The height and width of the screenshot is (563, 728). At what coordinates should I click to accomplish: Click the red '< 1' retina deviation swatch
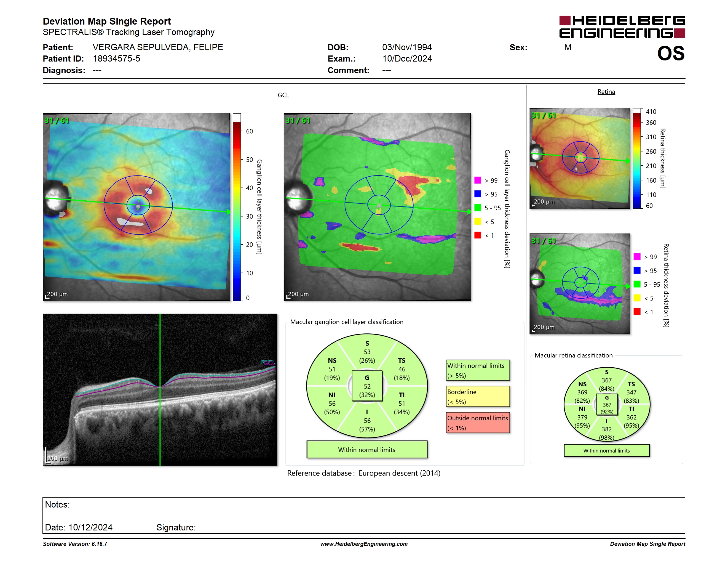pyautogui.click(x=637, y=312)
